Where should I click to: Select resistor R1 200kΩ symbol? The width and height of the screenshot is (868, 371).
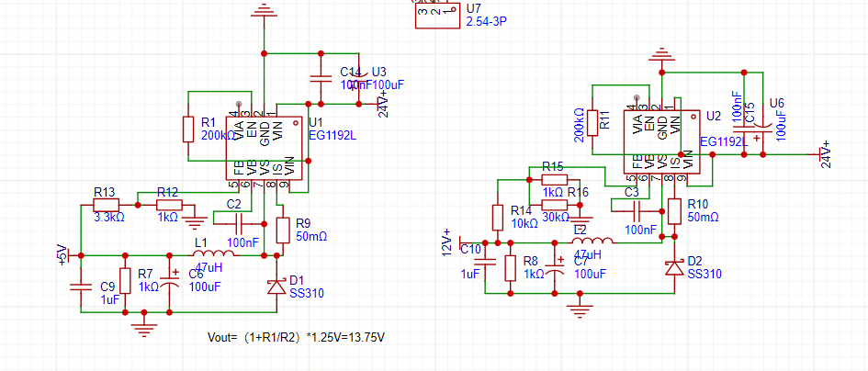(x=187, y=129)
